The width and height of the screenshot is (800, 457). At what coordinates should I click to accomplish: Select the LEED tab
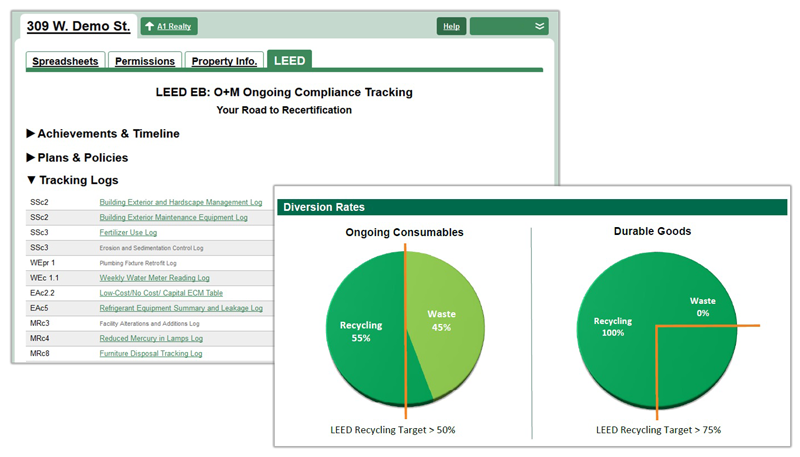[289, 60]
